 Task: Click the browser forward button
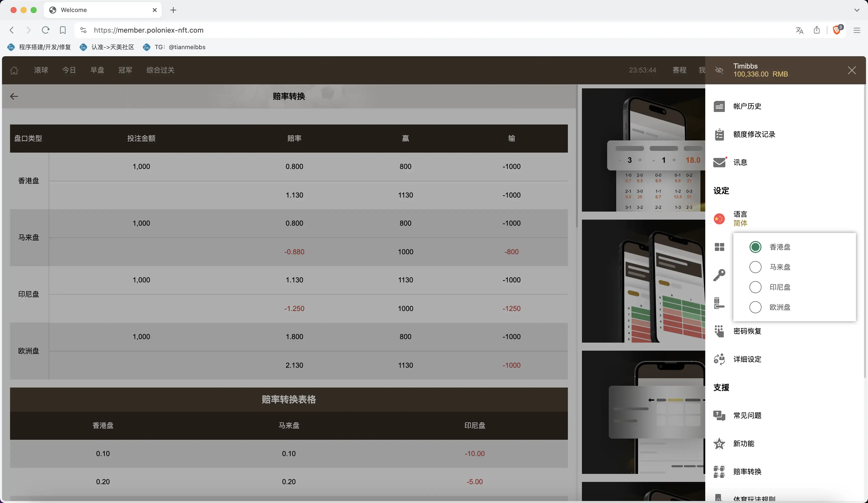(29, 30)
